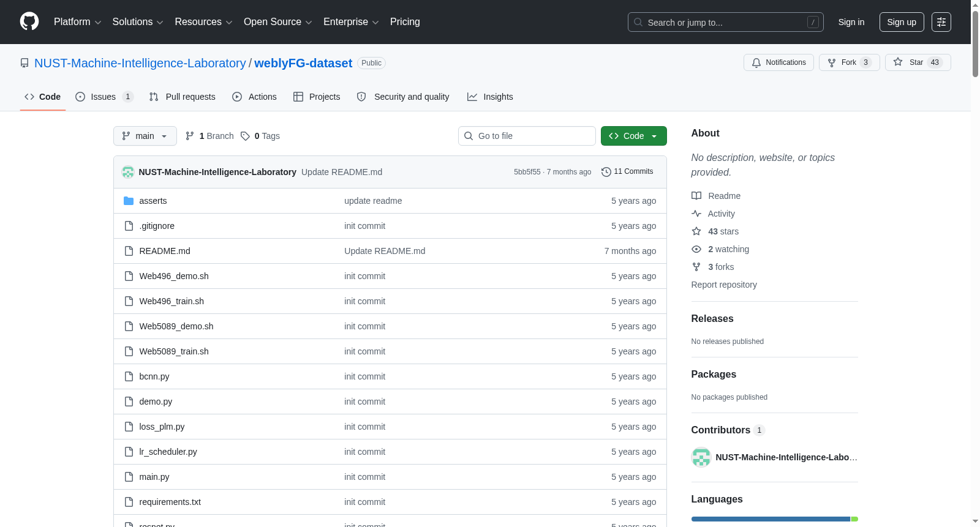
Task: View the 43 stars stargazers link
Action: click(715, 231)
